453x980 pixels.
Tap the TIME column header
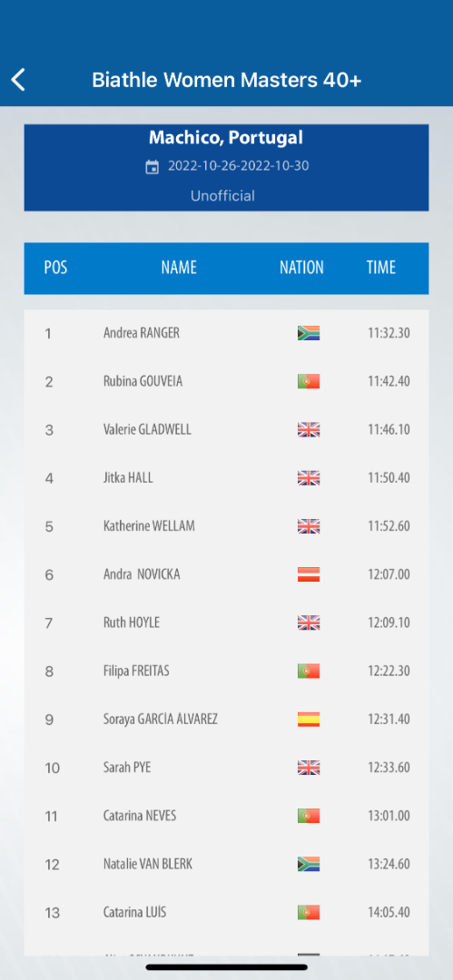(x=381, y=268)
